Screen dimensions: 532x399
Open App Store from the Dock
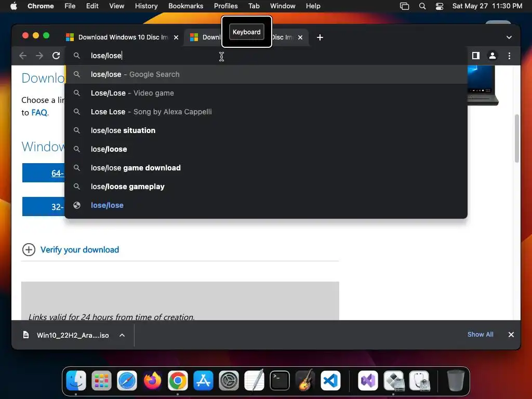(x=203, y=380)
